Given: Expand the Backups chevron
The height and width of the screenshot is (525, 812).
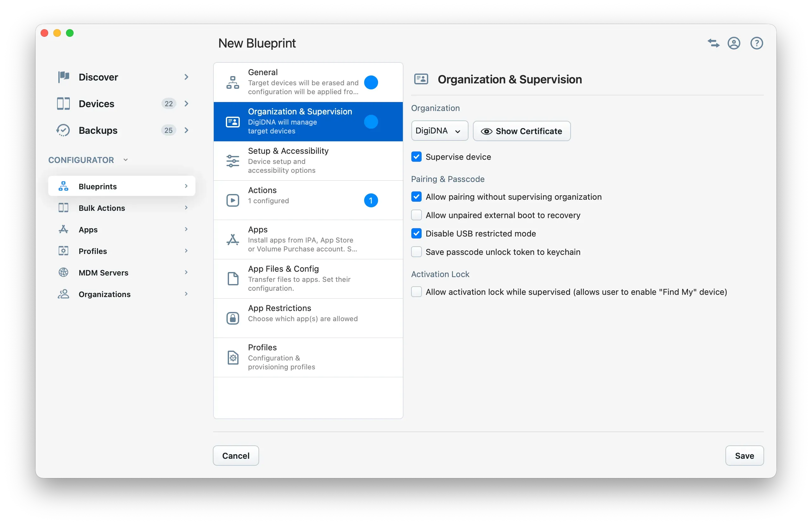Looking at the screenshot, I should tap(186, 130).
